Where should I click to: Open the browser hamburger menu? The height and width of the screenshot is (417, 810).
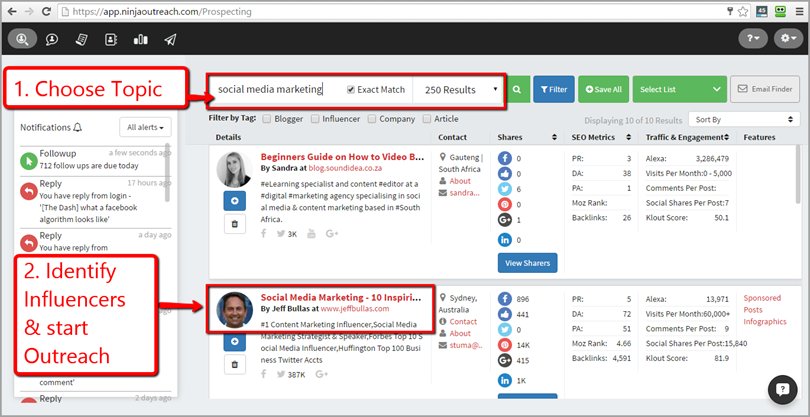(799, 11)
